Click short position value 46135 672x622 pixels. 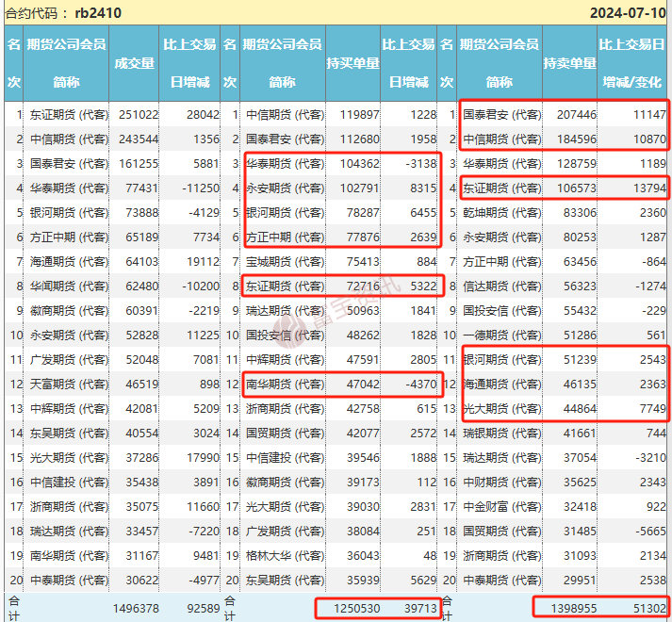[x=580, y=385]
